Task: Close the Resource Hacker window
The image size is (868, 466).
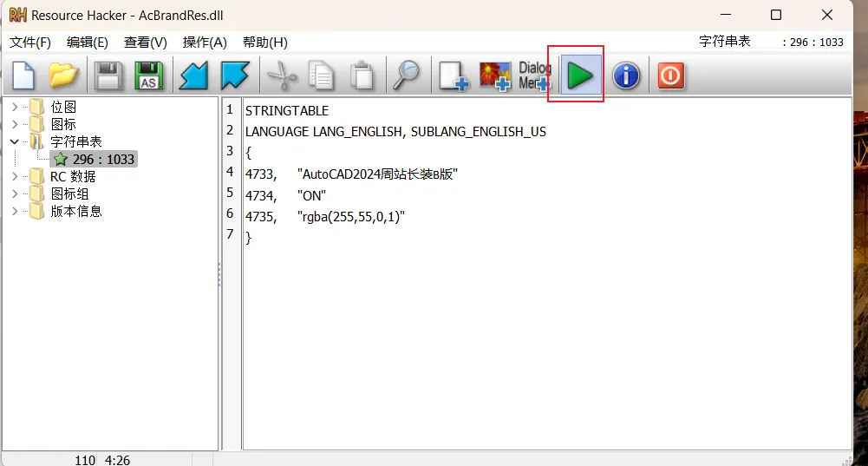Action: (827, 15)
